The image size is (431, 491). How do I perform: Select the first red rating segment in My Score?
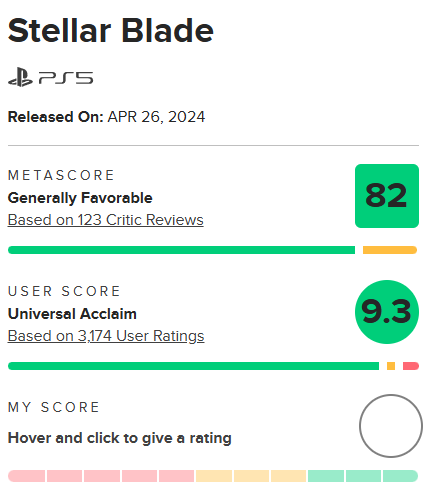coord(26,476)
